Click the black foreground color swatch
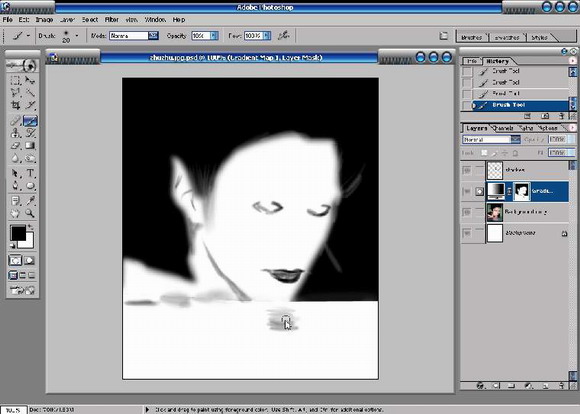The width and height of the screenshot is (580, 414). tap(17, 233)
